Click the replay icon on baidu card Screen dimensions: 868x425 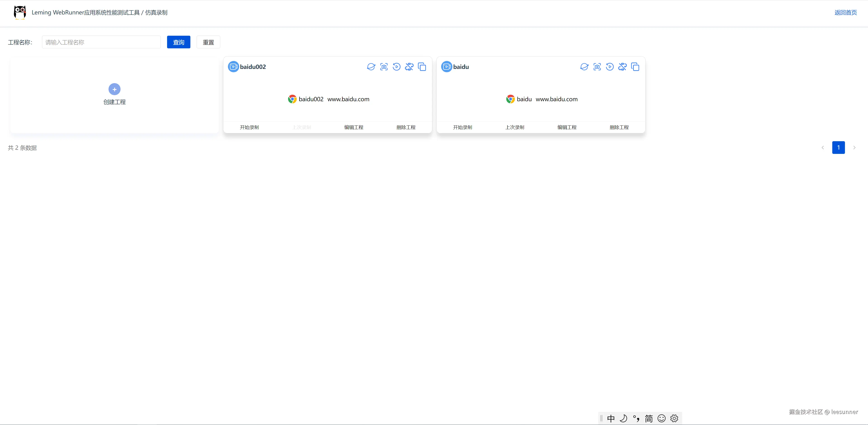(x=610, y=67)
